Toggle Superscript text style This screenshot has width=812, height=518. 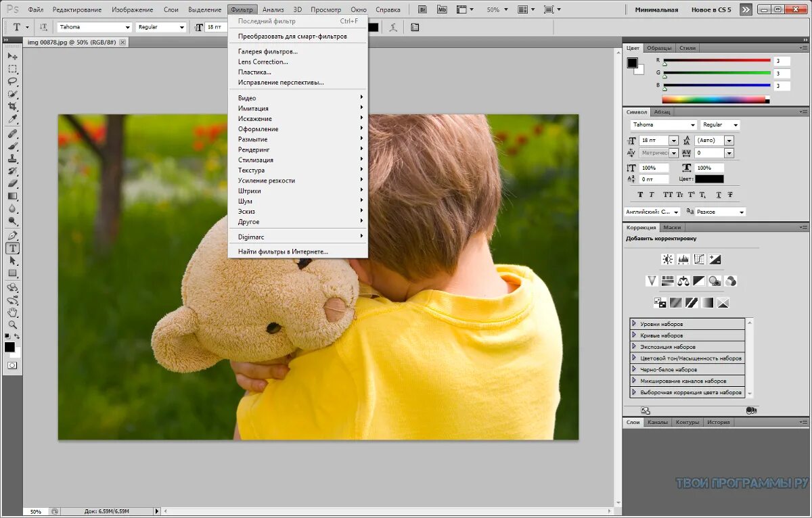692,195
